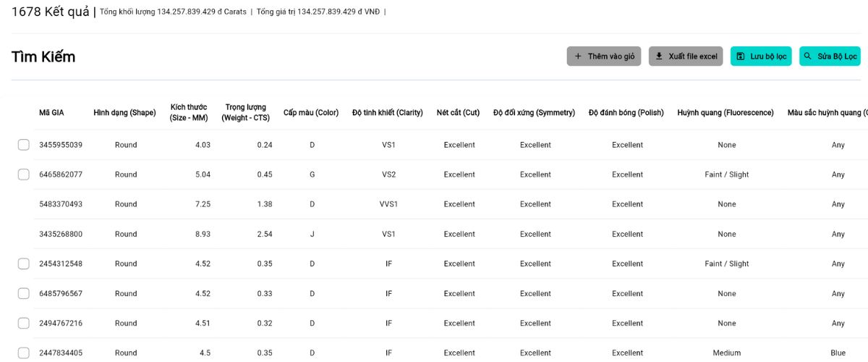Screen dimensions: 868x362
Task: Check the box beside 2494767216
Action: [x=24, y=323]
